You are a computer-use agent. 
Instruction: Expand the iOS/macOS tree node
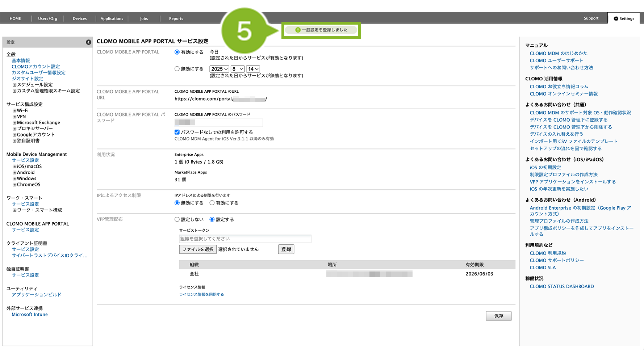[14, 167]
